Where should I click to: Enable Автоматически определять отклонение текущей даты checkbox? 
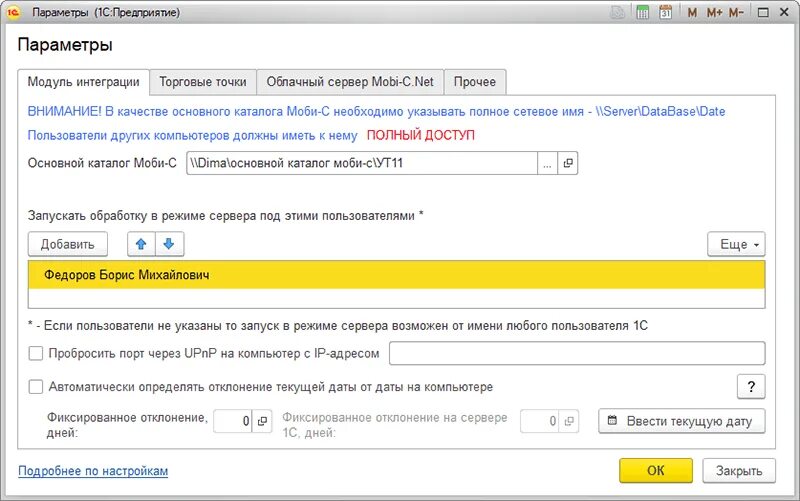tap(36, 387)
